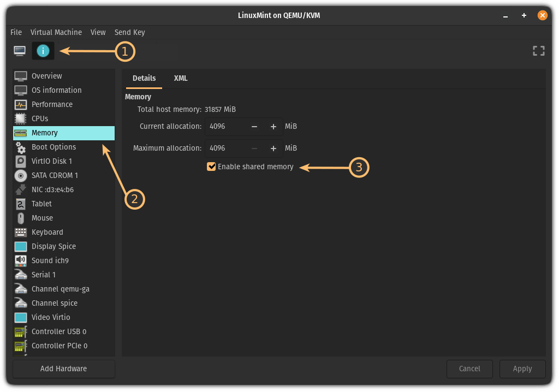The image size is (559, 392).
Task: Select the Keyboard device icon
Action: (x=21, y=232)
